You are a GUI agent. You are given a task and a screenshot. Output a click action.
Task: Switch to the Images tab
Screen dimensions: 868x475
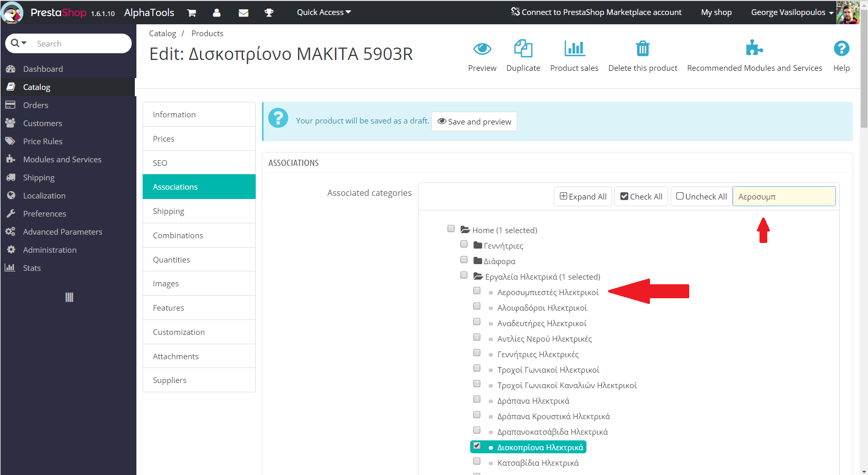pyautogui.click(x=199, y=283)
